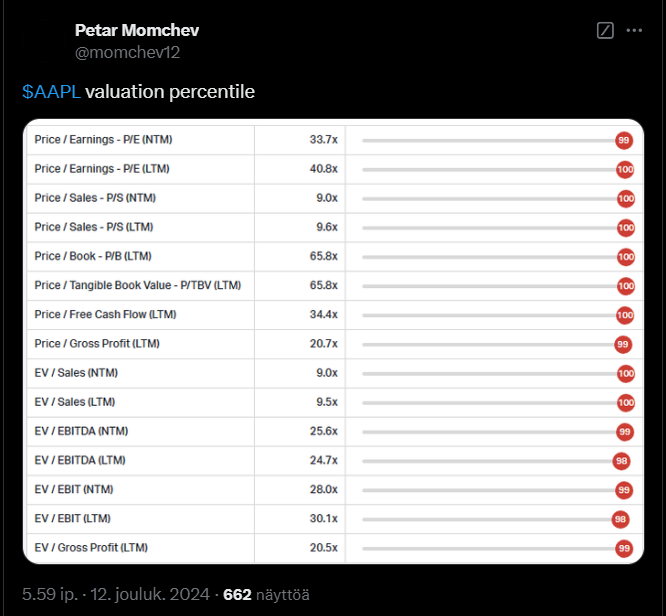
Task: Click the @momchev12 handle
Action: 127,52
